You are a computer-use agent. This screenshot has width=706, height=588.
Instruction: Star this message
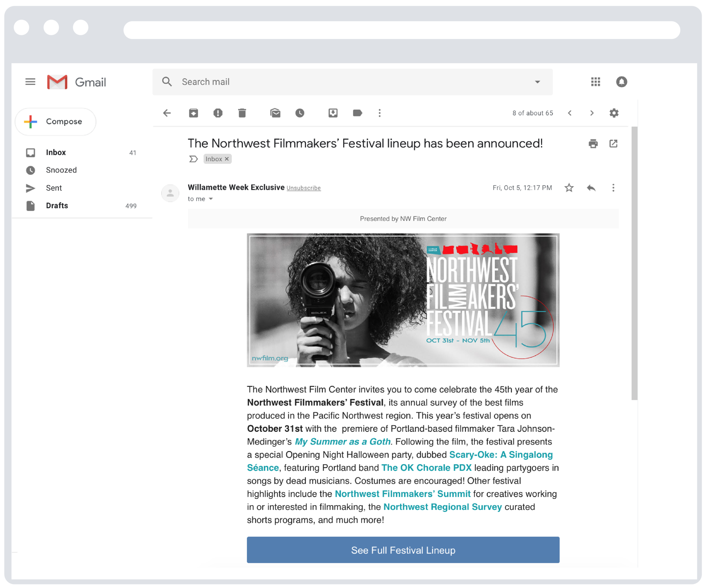pyautogui.click(x=569, y=188)
